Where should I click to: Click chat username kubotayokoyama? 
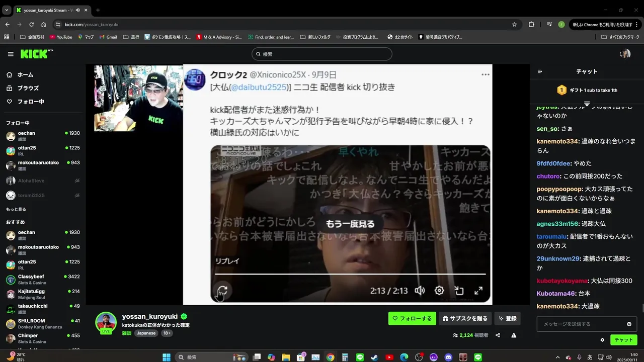pyautogui.click(x=562, y=281)
